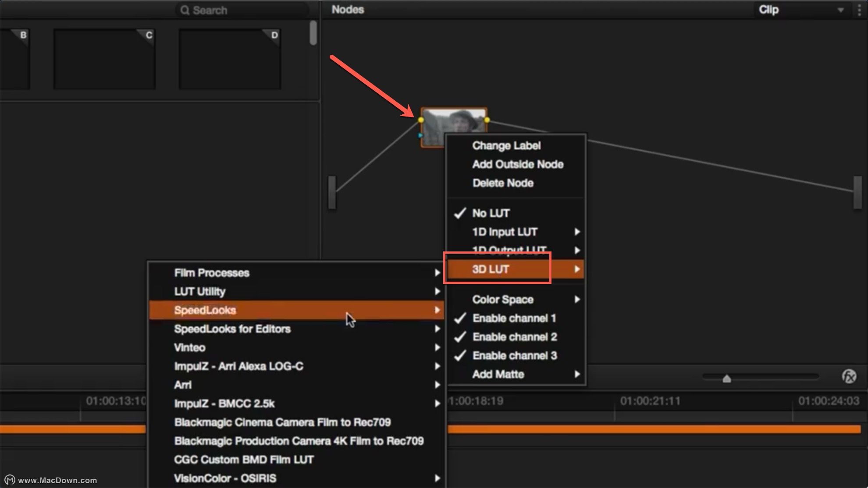Click the node's yellow output connector
Screen dimensions: 868x488
point(487,120)
